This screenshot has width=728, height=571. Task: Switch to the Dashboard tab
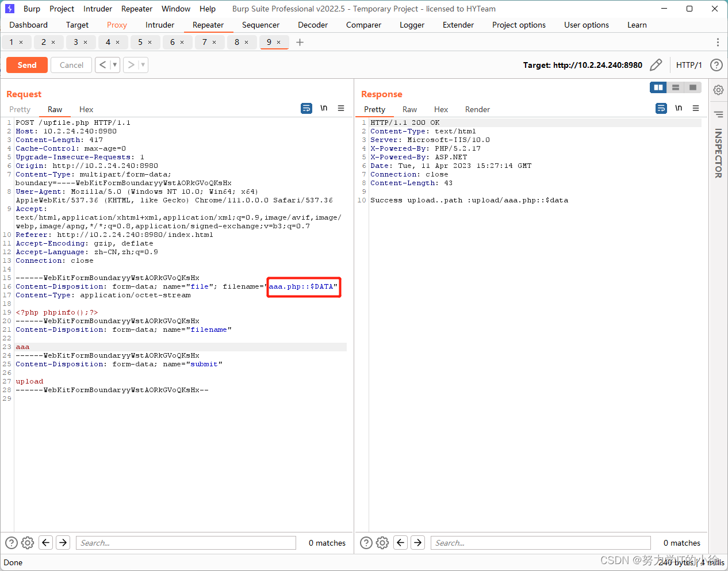point(29,25)
